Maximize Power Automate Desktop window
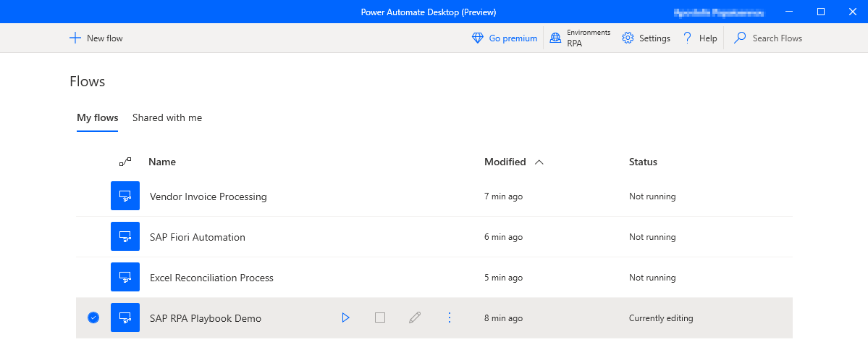Image resolution: width=868 pixels, height=361 pixels. click(821, 12)
